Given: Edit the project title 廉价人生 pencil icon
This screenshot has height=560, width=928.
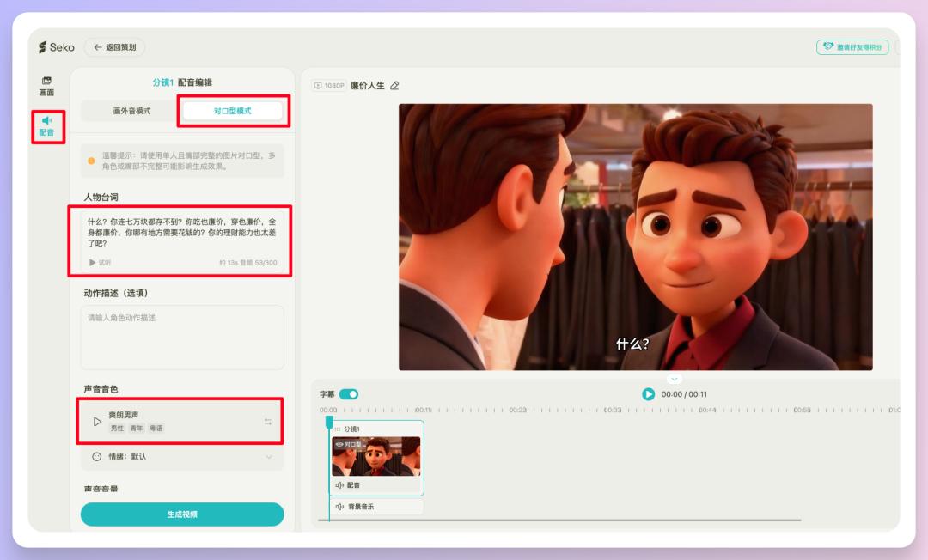Looking at the screenshot, I should pos(394,86).
